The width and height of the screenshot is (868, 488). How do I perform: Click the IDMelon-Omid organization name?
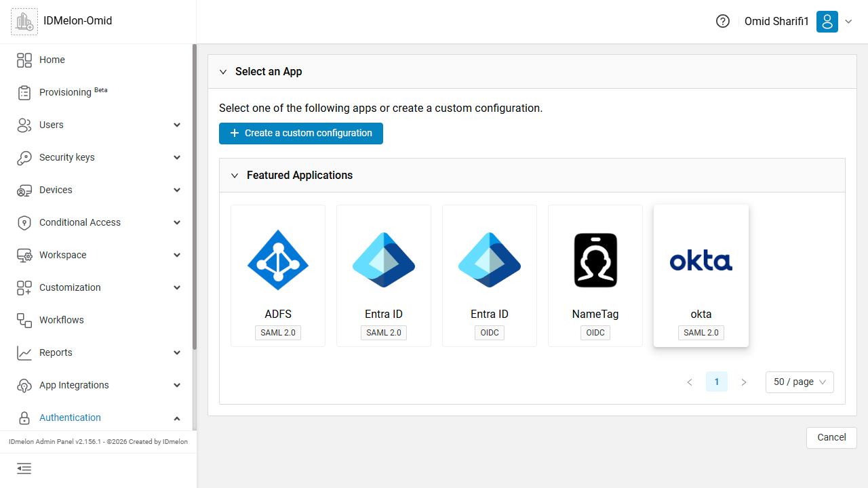click(x=78, y=20)
